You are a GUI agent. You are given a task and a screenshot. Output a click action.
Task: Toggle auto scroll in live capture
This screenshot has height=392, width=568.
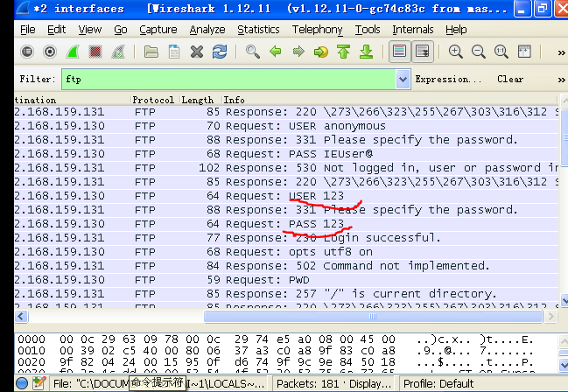(x=423, y=52)
